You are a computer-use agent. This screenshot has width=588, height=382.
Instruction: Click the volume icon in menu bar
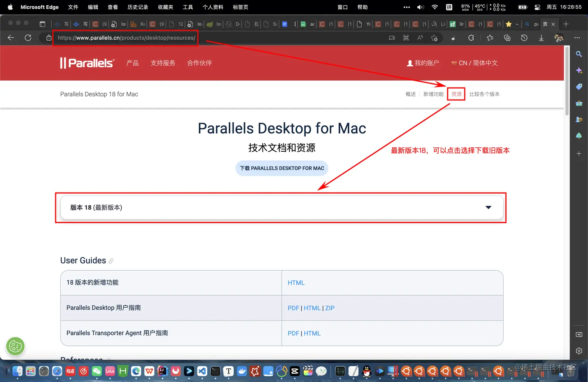coord(420,7)
